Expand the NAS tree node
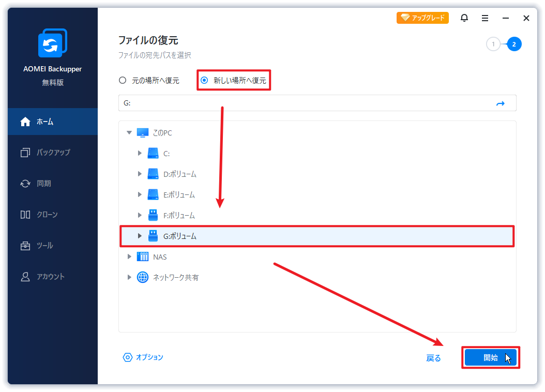Screen dimensions: 545x392 (129, 257)
